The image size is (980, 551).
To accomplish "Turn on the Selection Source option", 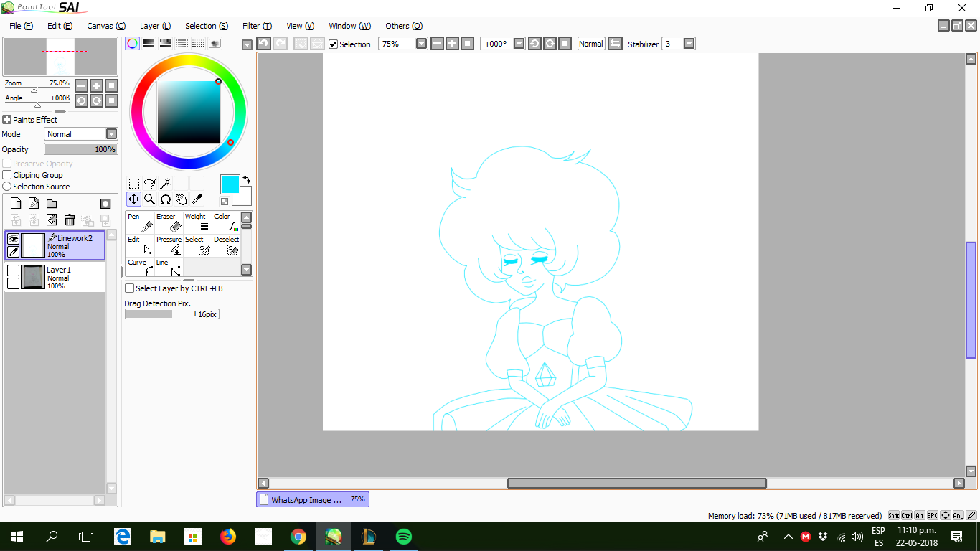I will click(7, 187).
